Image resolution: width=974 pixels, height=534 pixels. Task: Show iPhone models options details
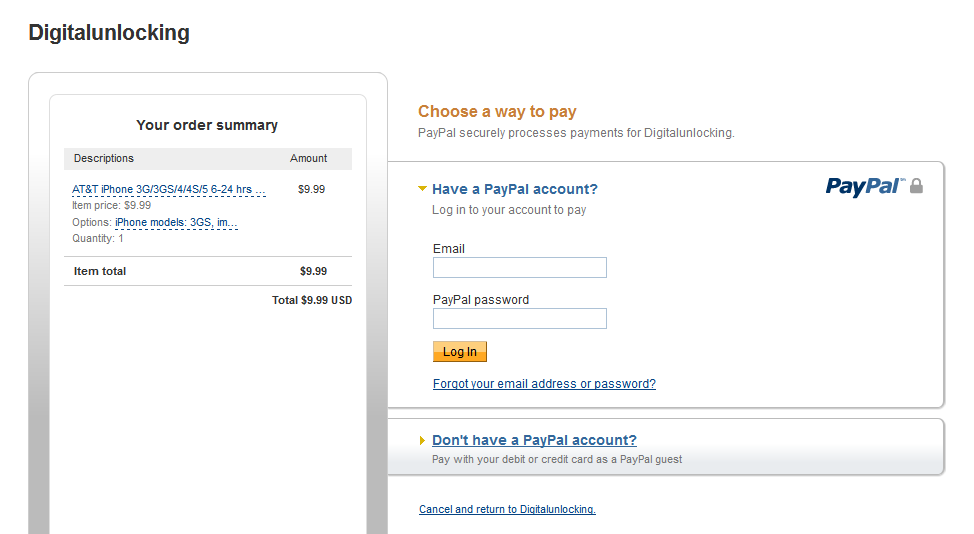tap(176, 222)
